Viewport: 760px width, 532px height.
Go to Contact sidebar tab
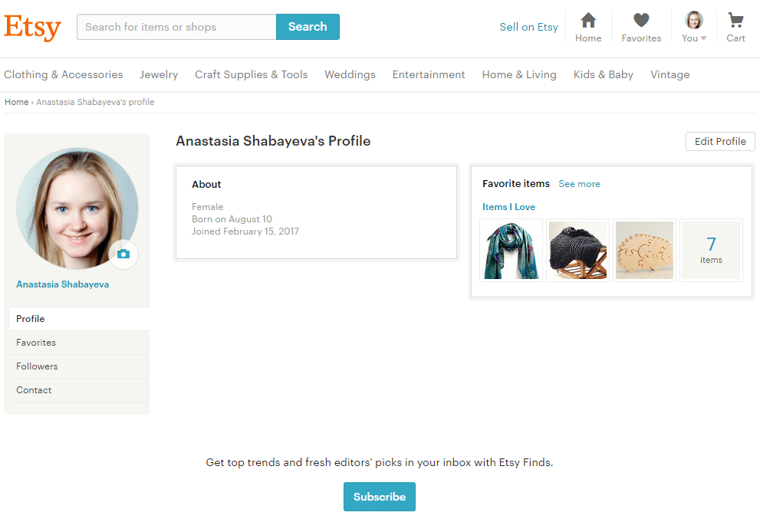point(34,390)
